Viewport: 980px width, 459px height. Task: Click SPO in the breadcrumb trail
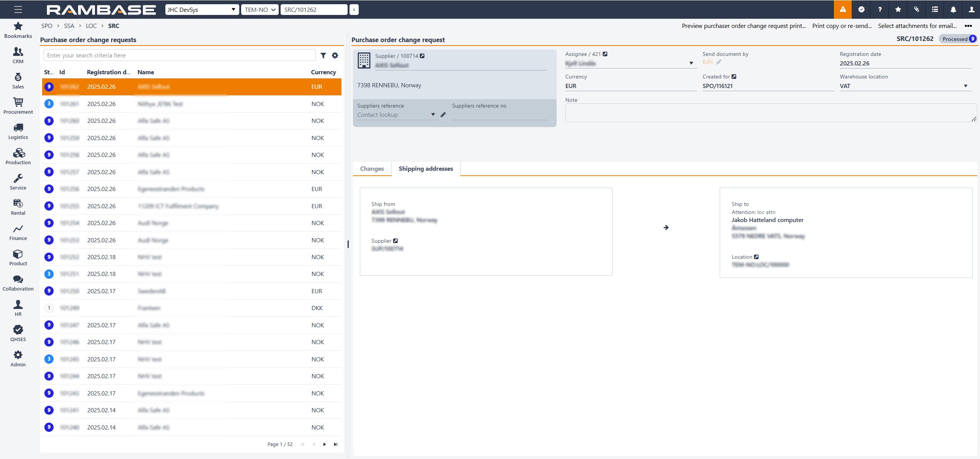point(47,26)
